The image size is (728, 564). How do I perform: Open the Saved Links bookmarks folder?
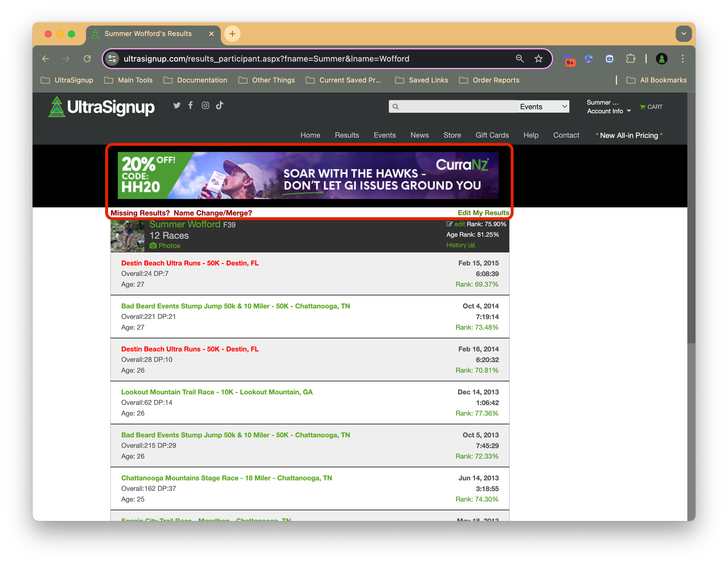(x=422, y=80)
